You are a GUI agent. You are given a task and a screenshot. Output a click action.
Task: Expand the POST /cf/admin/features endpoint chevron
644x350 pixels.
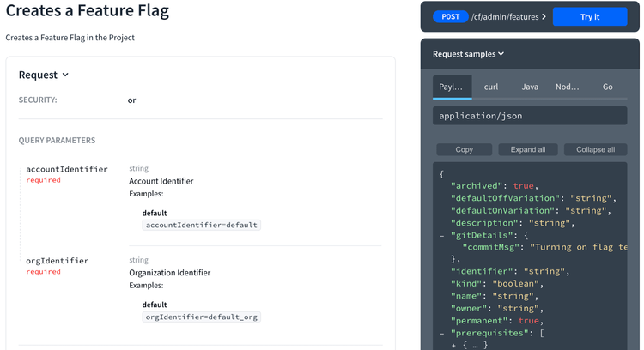click(544, 17)
